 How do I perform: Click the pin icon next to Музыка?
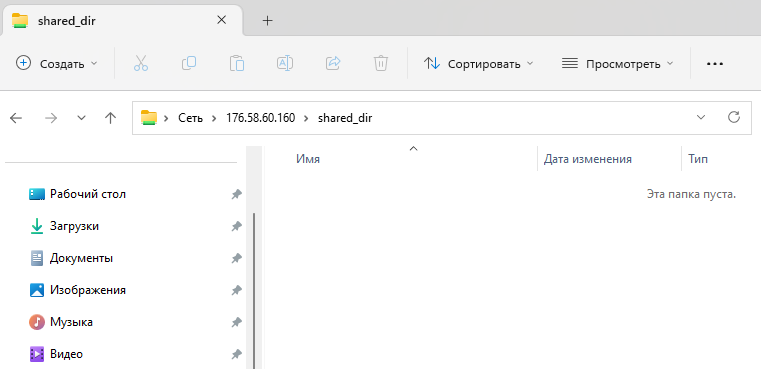coord(236,322)
